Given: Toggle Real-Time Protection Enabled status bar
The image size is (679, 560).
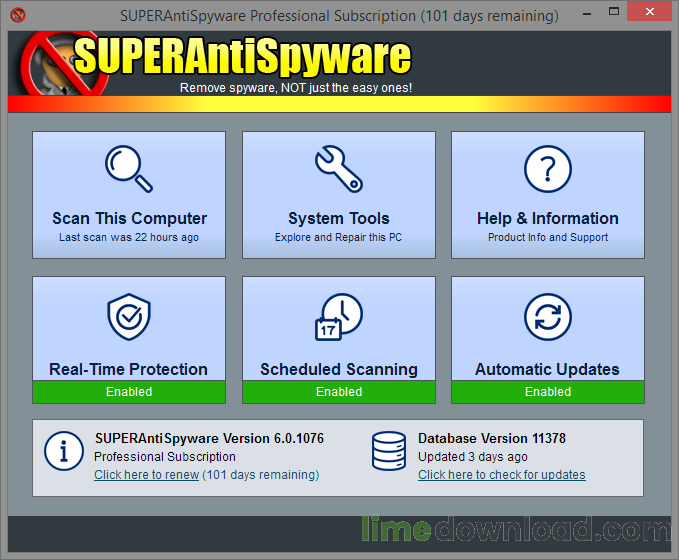Looking at the screenshot, I should pos(129,392).
